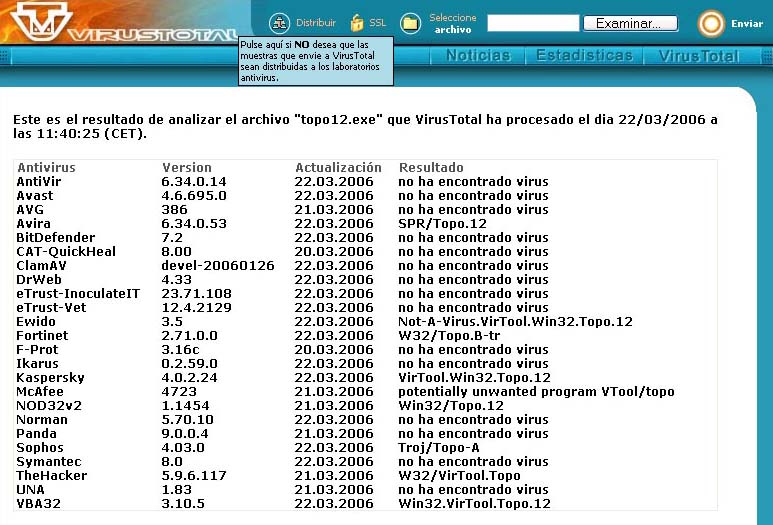The height and width of the screenshot is (525, 773).
Task: Click version 6.34.0.53 in the Avira row
Action: pos(194,224)
